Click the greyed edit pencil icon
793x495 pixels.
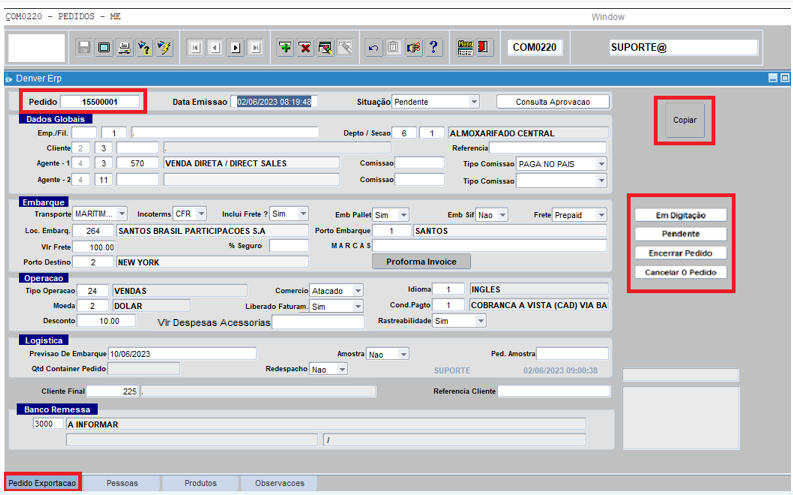coord(345,48)
